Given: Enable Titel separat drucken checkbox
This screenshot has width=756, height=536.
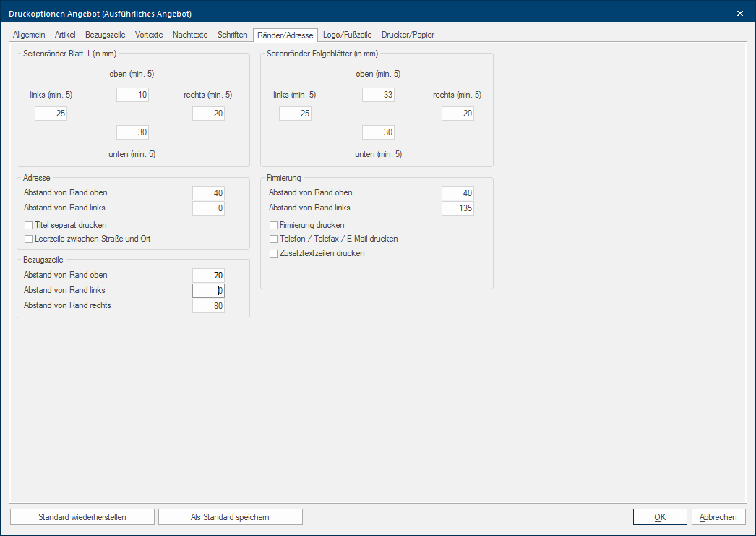Looking at the screenshot, I should point(29,225).
